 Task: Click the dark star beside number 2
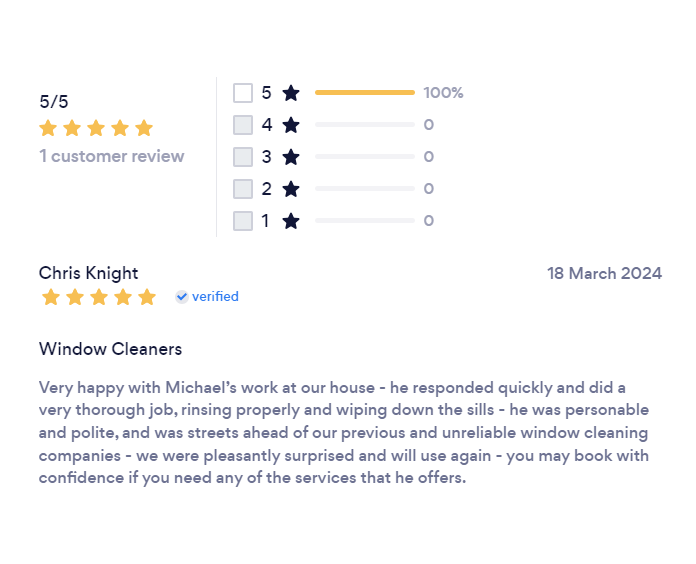(291, 189)
